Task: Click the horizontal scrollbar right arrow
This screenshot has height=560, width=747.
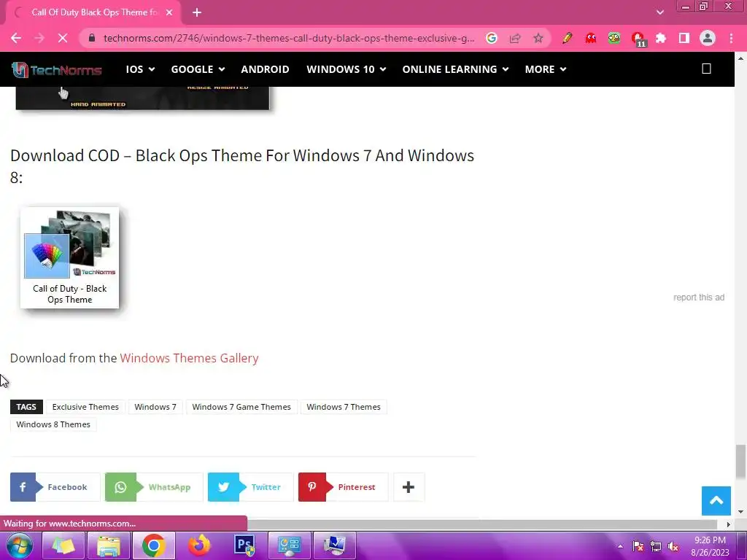Action: (x=728, y=524)
